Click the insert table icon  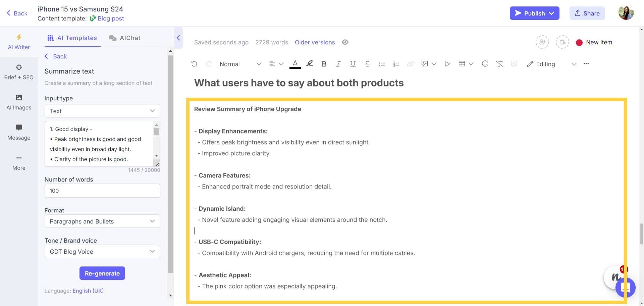pyautogui.click(x=462, y=64)
